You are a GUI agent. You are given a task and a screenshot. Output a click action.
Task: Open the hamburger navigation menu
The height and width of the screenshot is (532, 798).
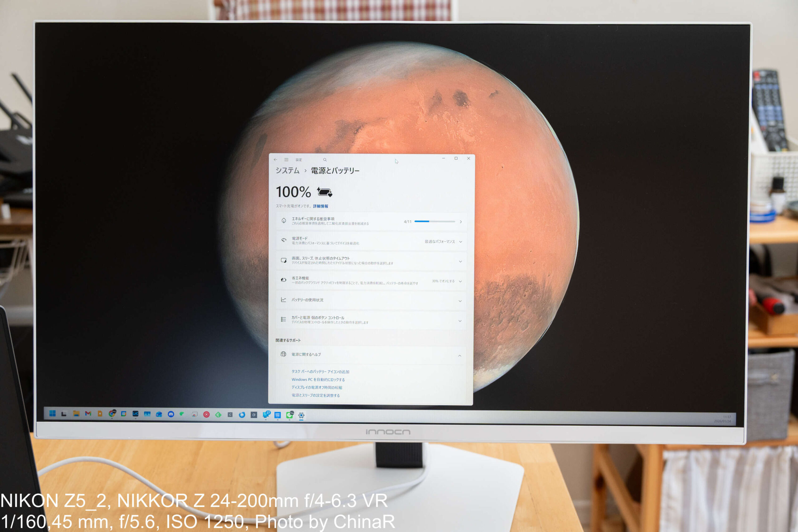click(x=286, y=160)
